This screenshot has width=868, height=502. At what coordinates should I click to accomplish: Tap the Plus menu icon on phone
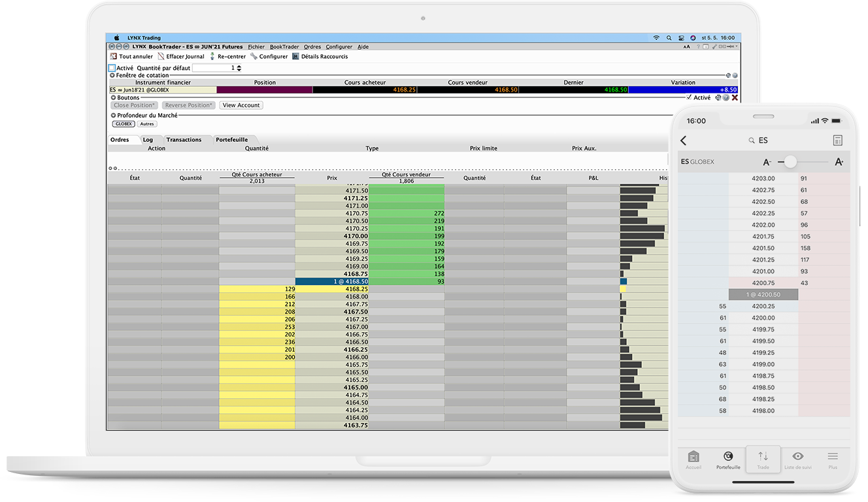[x=833, y=456]
